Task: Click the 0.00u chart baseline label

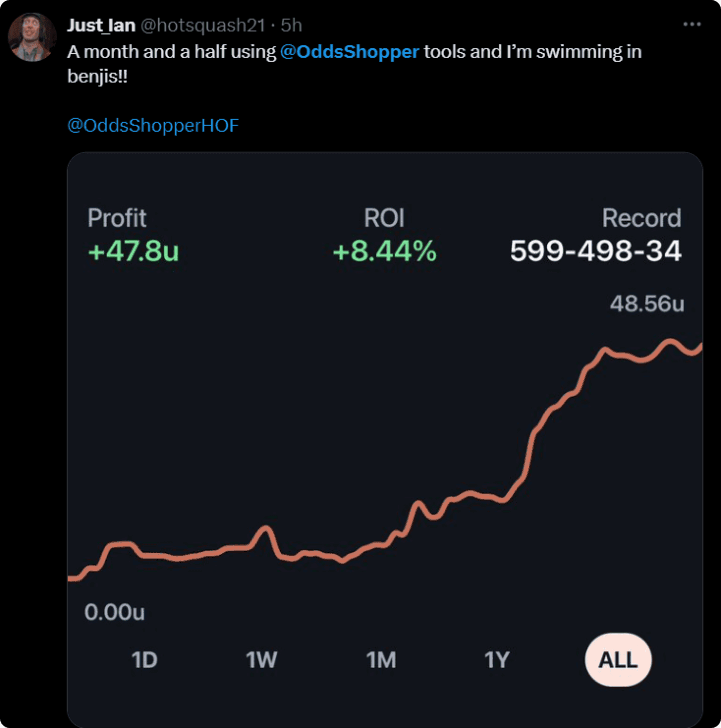Action: (x=114, y=612)
